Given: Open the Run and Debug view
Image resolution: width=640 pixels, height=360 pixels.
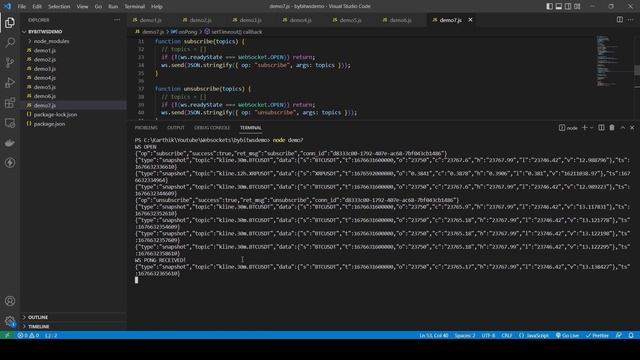Looking at the screenshot, I should pyautogui.click(x=10, y=82).
